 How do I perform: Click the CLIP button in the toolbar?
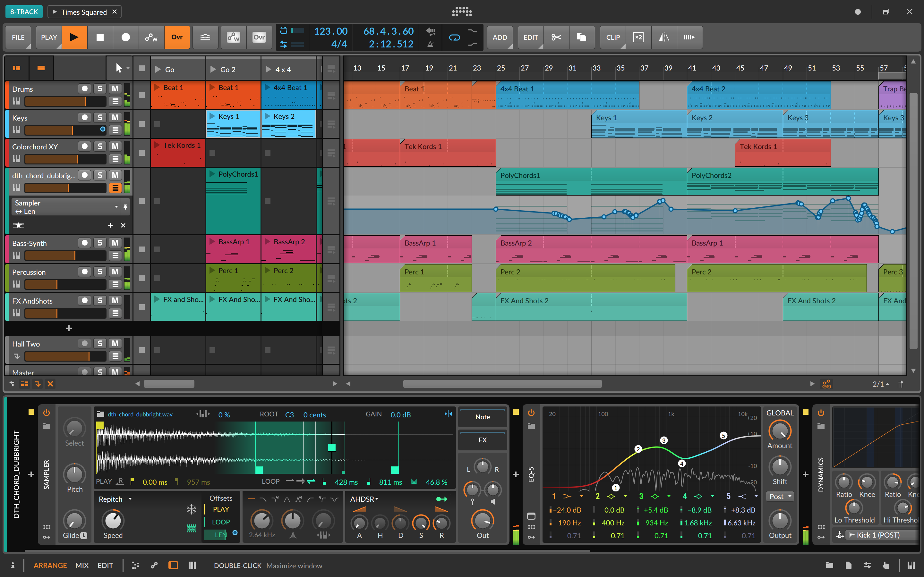(612, 37)
